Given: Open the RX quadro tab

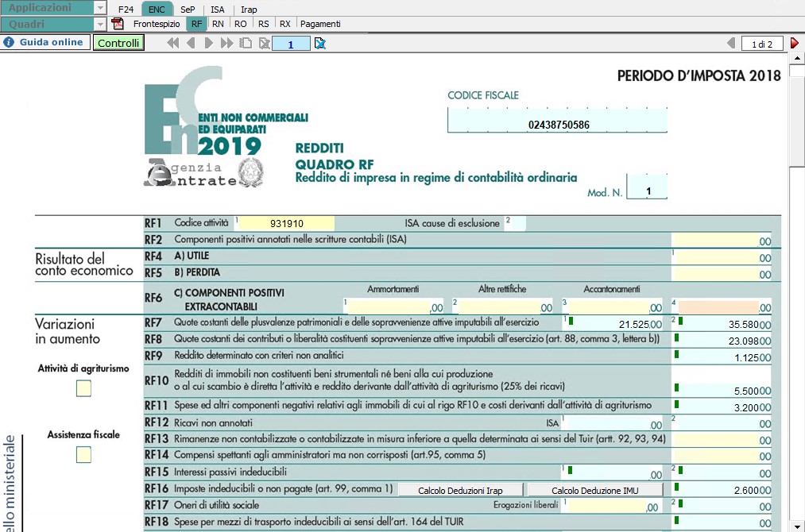Looking at the screenshot, I should pyautogui.click(x=285, y=24).
